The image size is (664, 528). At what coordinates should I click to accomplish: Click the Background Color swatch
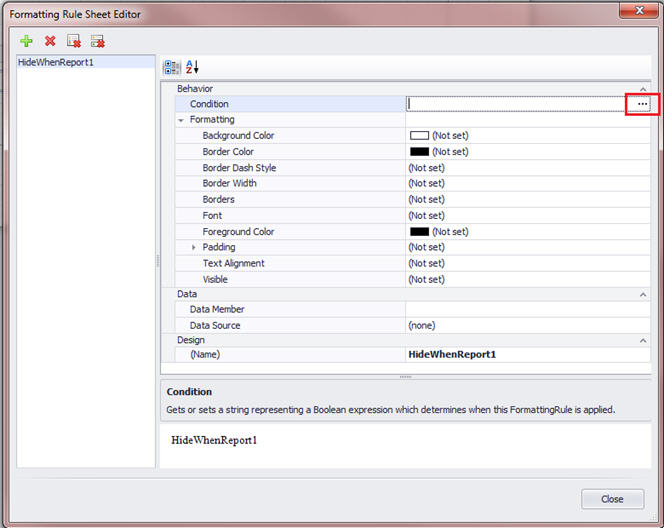419,136
